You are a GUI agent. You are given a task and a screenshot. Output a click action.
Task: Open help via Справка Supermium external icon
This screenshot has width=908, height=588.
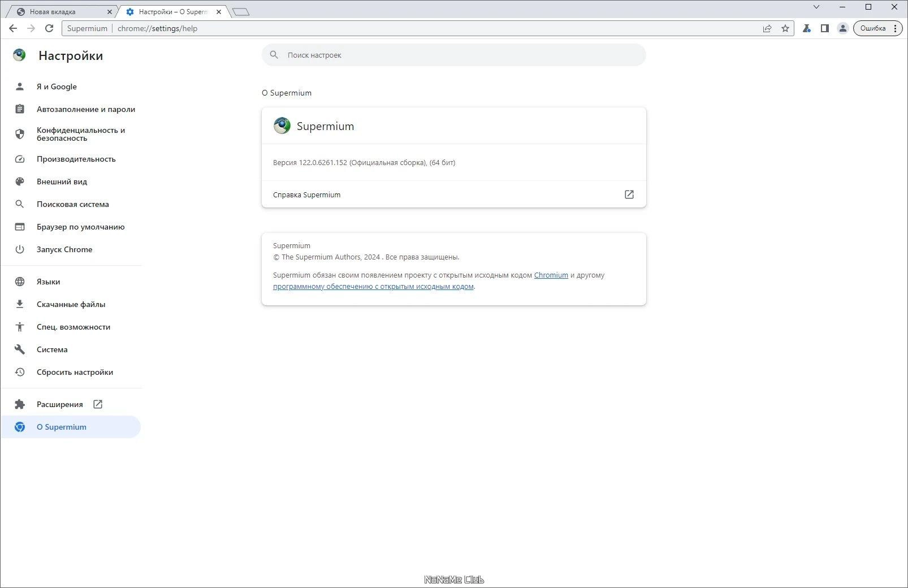[629, 194]
